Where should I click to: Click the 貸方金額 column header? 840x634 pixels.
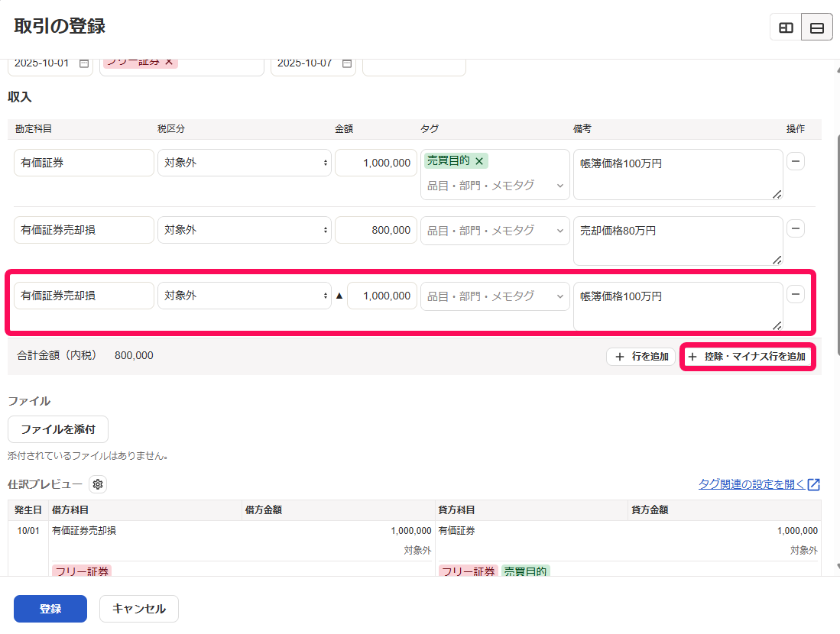tap(650, 510)
